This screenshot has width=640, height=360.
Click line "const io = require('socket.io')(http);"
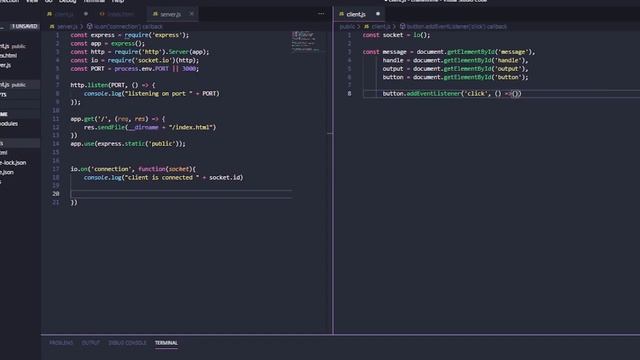click(134, 60)
